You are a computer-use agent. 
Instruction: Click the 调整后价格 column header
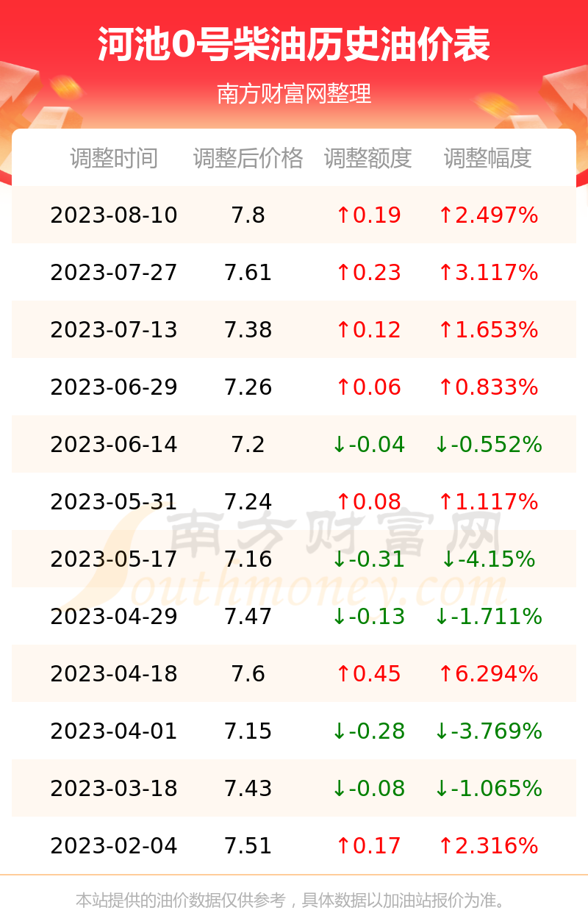(x=248, y=158)
